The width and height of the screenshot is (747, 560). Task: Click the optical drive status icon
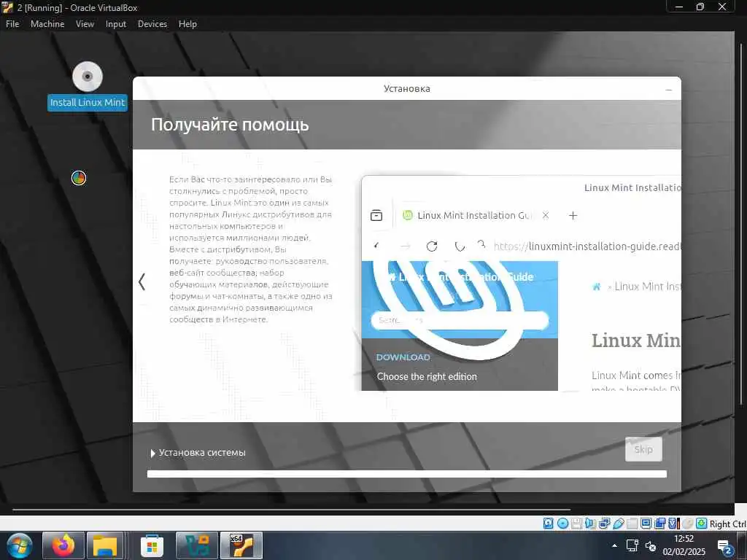click(562, 524)
